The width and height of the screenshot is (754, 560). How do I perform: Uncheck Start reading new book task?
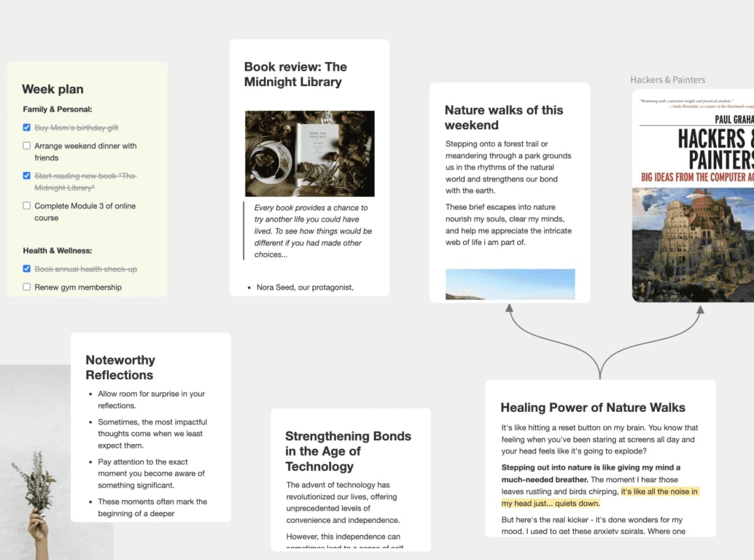point(26,176)
